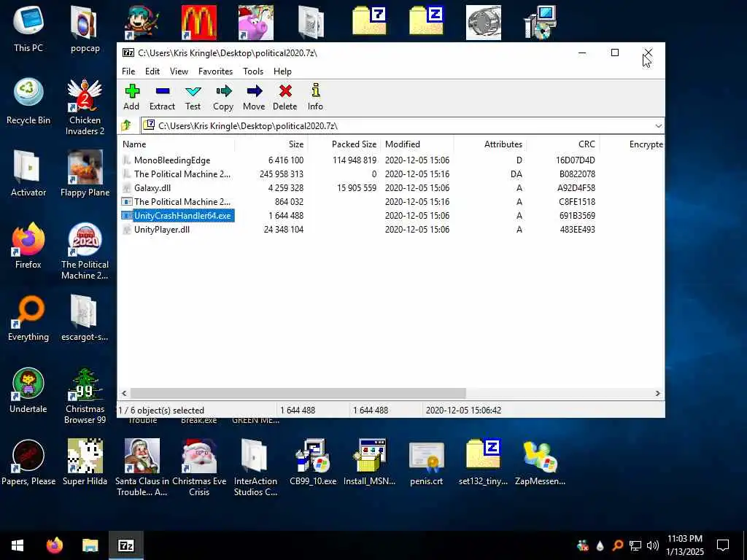747x560 pixels.
Task: Open the notification center icon
Action: (x=723, y=545)
